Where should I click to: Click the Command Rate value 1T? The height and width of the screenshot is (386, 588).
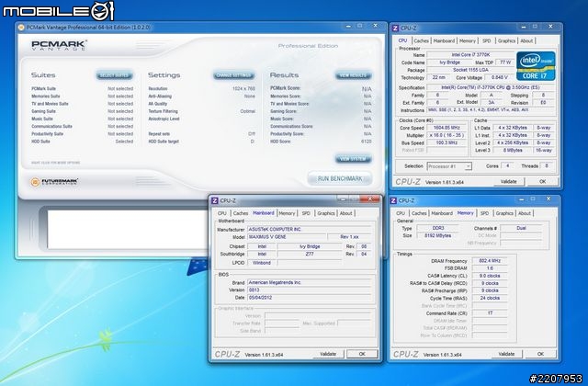point(490,313)
